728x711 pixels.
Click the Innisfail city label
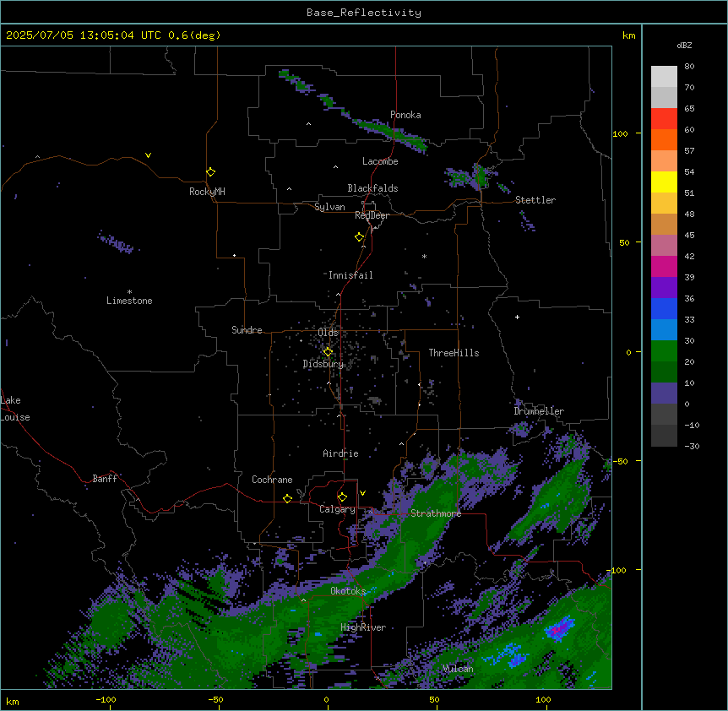[350, 275]
